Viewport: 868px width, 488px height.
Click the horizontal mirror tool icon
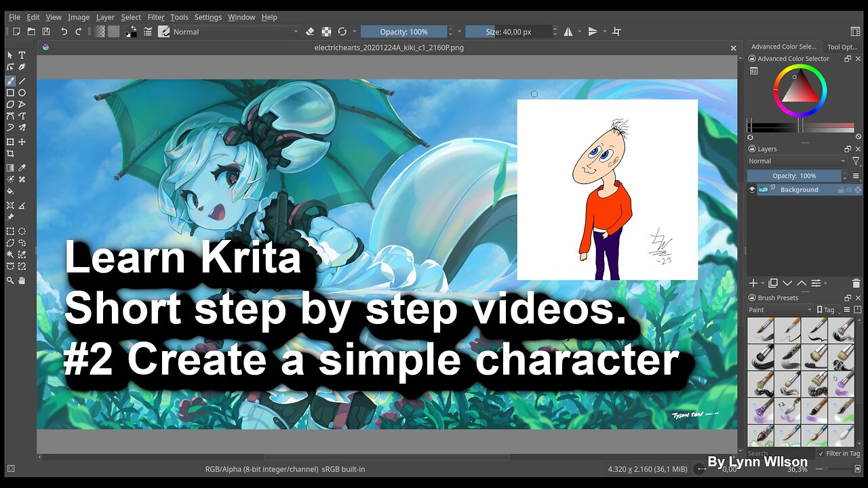568,31
